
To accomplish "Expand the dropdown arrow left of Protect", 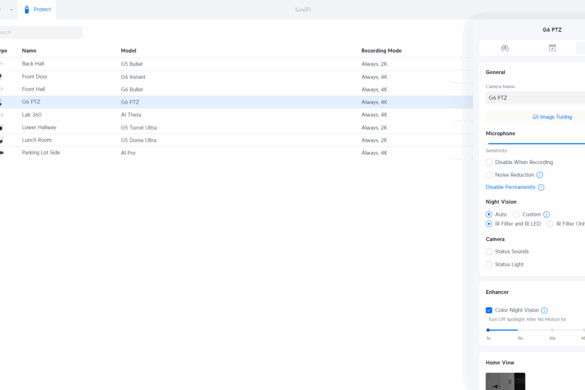I will coord(11,9).
